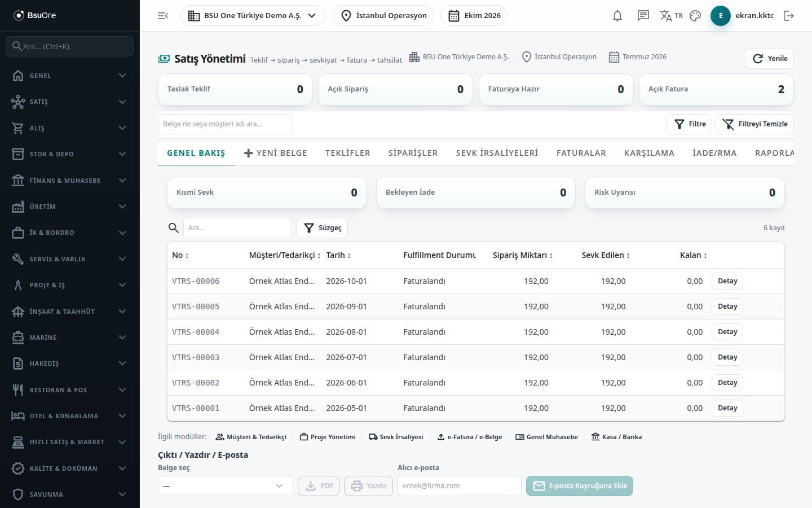Open the theme palette icon
Screen dimensions: 812x508
pyautogui.click(x=695, y=16)
